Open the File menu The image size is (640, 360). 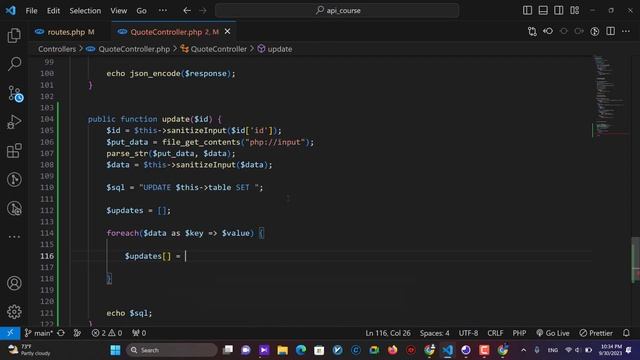coord(31,11)
